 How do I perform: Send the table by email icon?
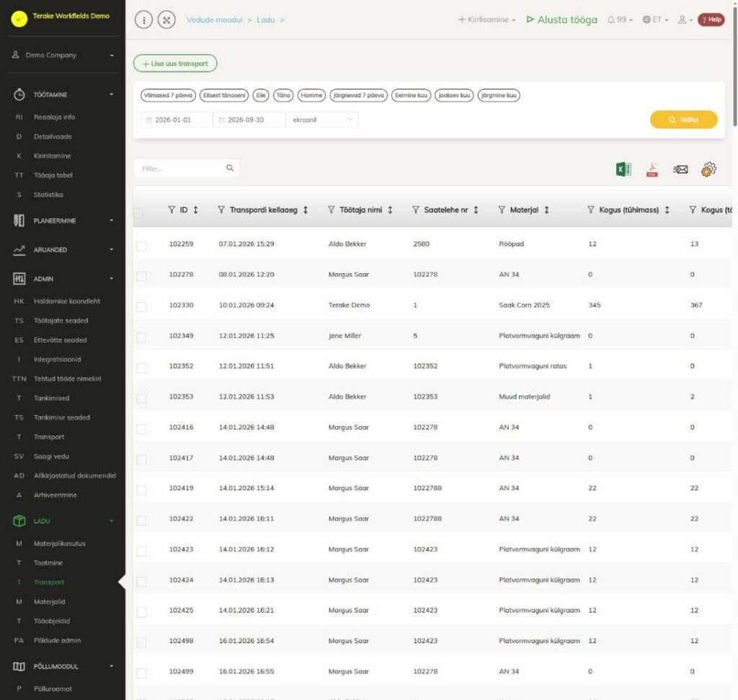680,169
